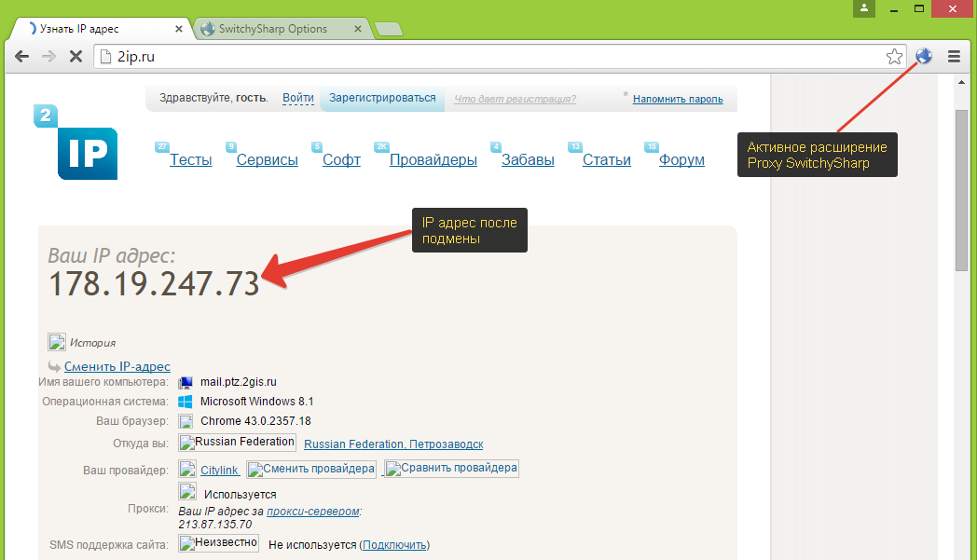Open the Сервисы menu section
Image resolution: width=977 pixels, height=560 pixels.
(x=268, y=159)
